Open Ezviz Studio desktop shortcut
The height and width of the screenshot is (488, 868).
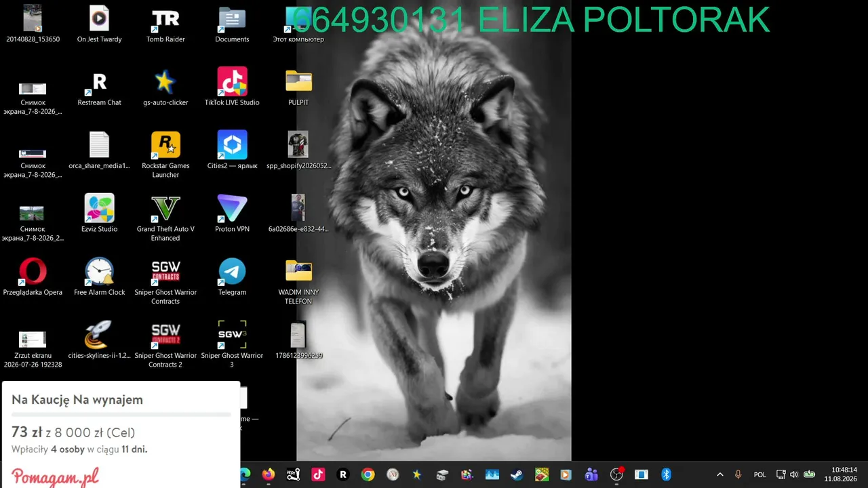(x=99, y=214)
